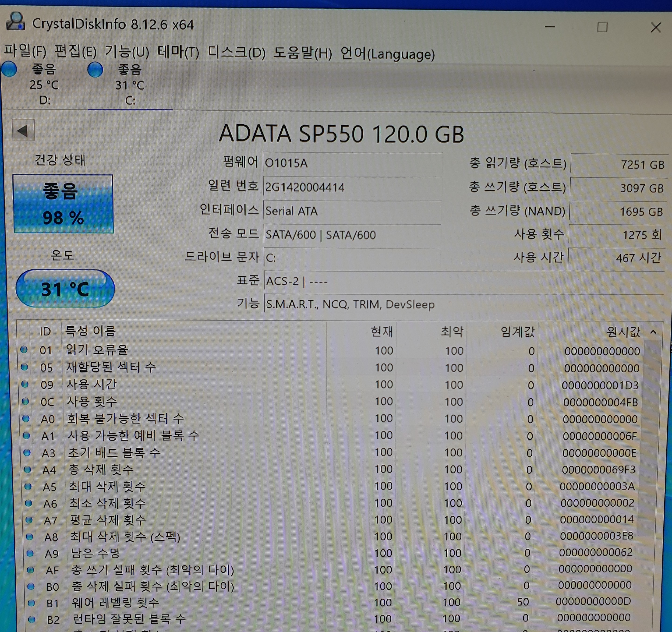Click status dot of B1 웨어 레벨링 횟수
Viewport: 672px width, 632px height.
click(32, 603)
